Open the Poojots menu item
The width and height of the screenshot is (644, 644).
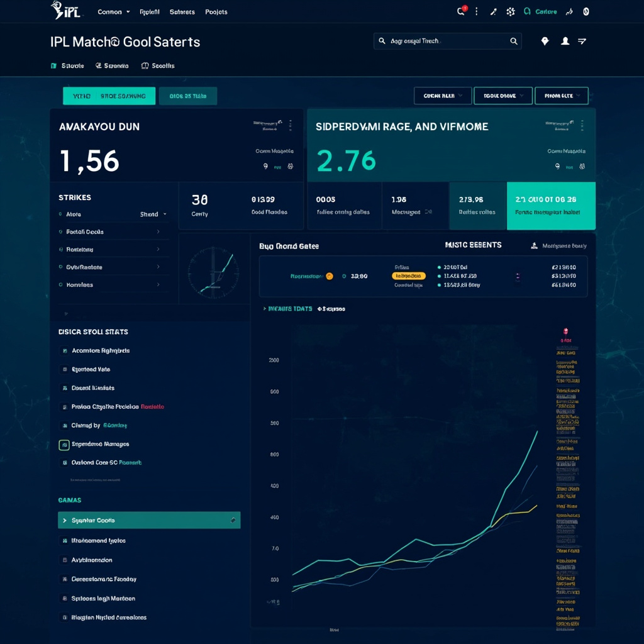pos(216,12)
